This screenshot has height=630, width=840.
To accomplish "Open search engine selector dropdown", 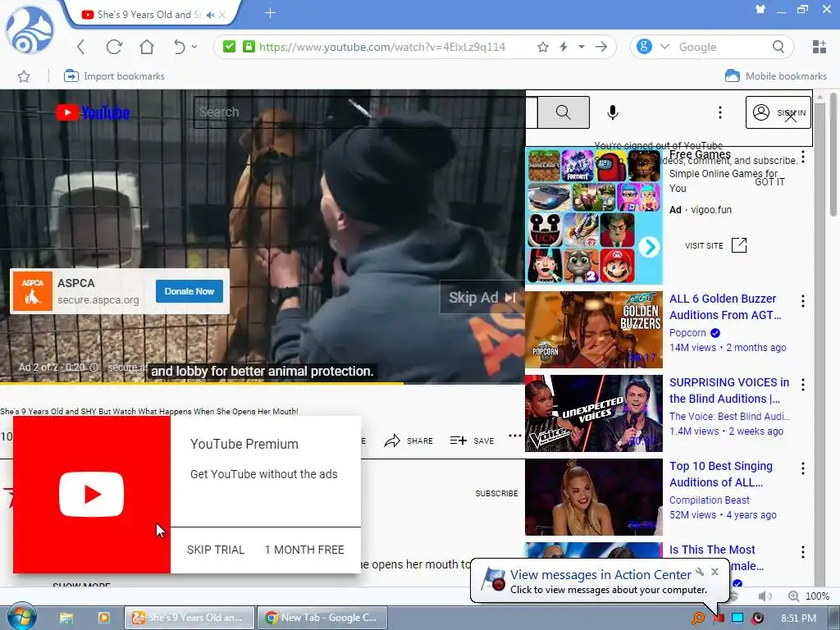I will [x=664, y=47].
